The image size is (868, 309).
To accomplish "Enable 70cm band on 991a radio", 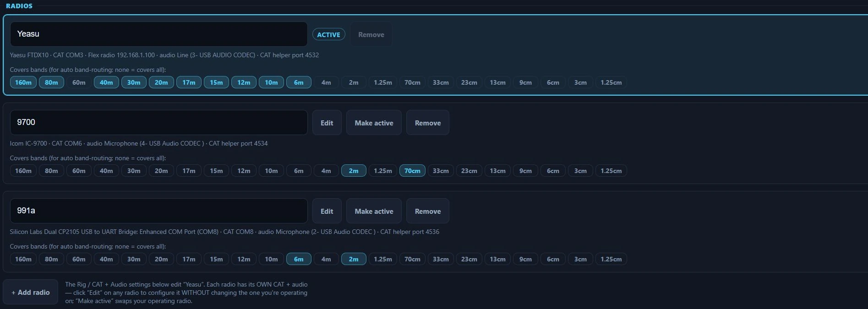I will 412,259.
